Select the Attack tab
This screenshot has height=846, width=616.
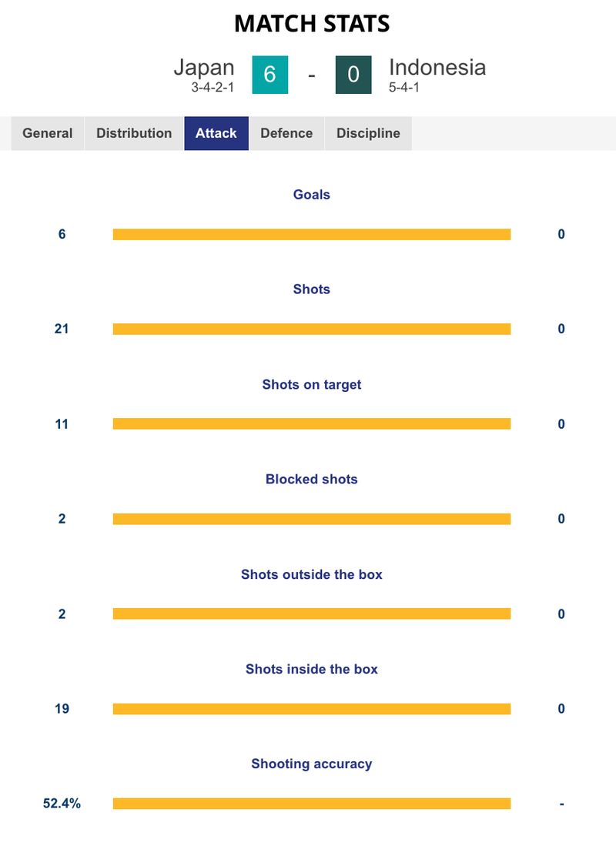coord(216,133)
